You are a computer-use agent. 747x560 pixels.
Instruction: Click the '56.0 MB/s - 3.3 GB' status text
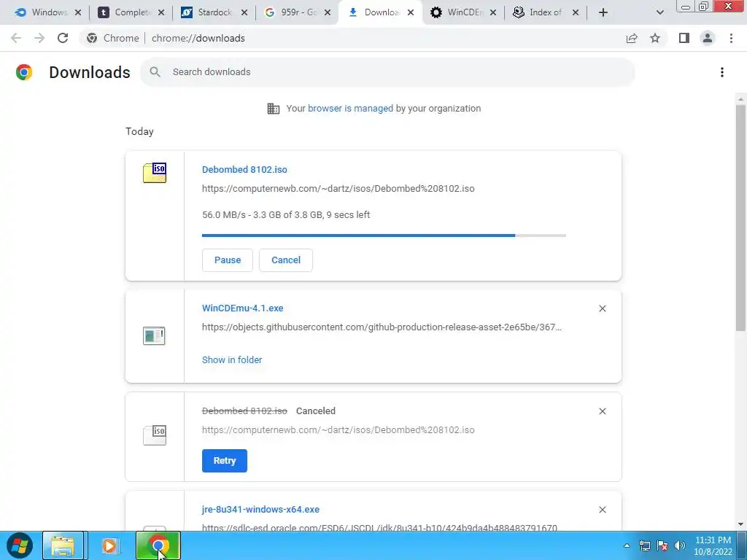(286, 215)
